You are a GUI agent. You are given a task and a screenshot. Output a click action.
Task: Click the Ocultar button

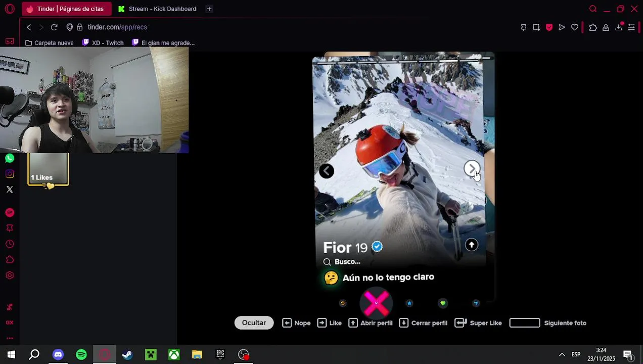click(x=254, y=323)
